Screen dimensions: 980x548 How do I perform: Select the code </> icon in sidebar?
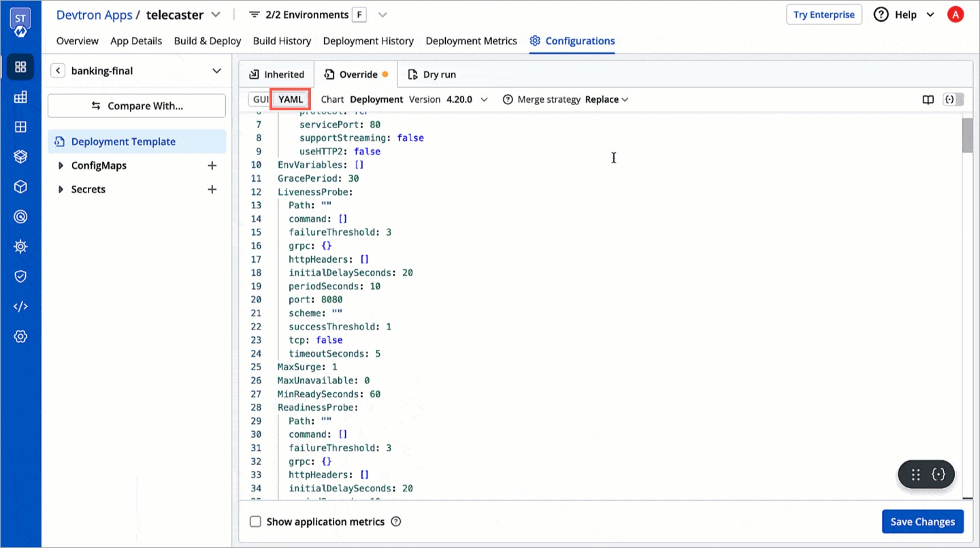pyautogui.click(x=20, y=306)
